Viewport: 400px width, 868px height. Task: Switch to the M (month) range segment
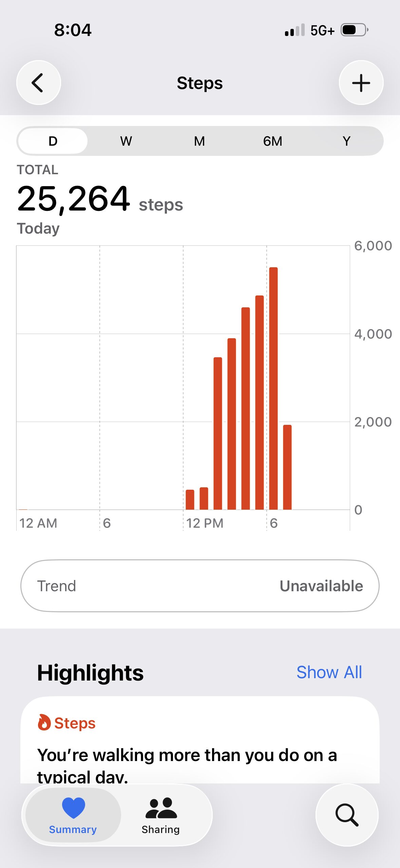click(199, 141)
